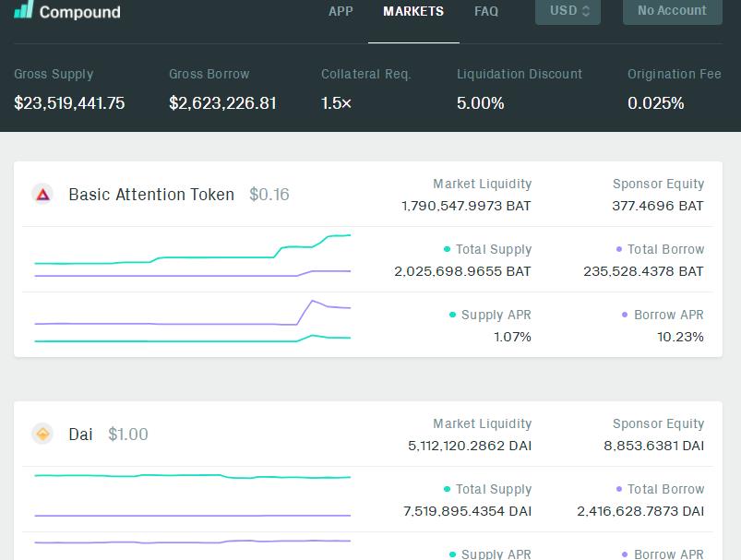Click the BAT supply and borrow chart
741x560 pixels.
pyautogui.click(x=193, y=256)
